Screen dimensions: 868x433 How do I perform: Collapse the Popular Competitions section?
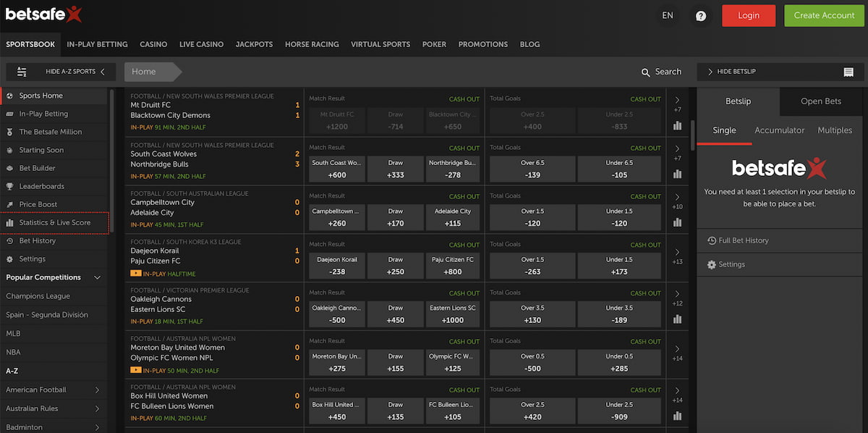(98, 277)
